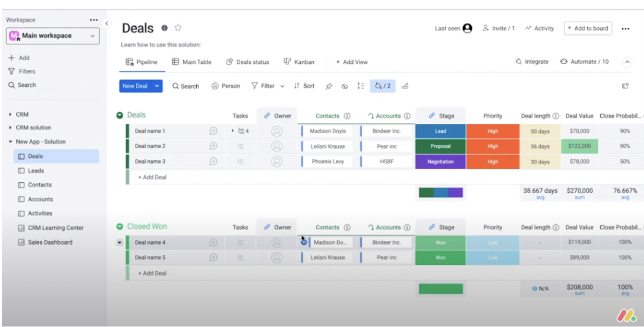Click the toolbar Search field
This screenshot has height=327, width=644.
[x=186, y=86]
